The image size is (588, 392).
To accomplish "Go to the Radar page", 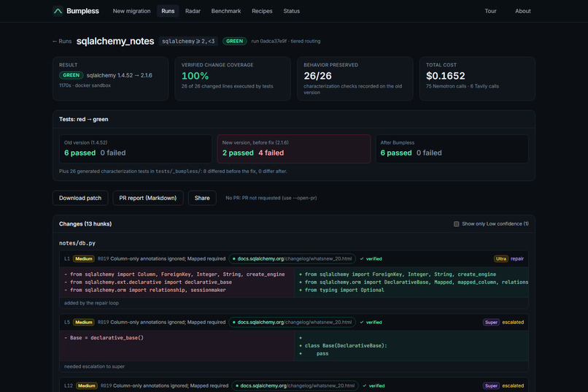I will click(193, 11).
